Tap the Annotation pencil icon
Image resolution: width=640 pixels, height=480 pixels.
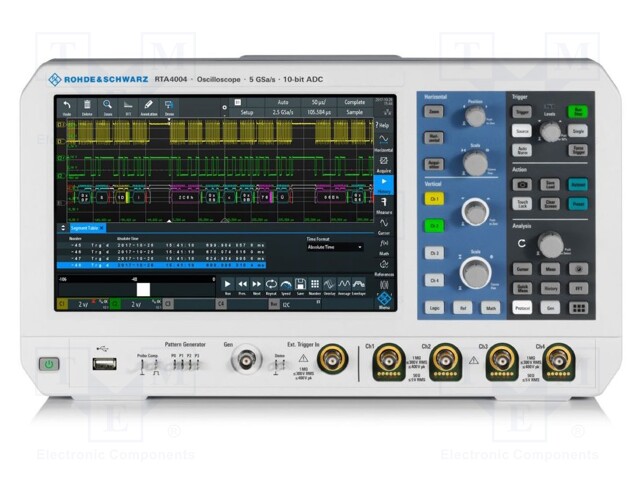click(148, 106)
